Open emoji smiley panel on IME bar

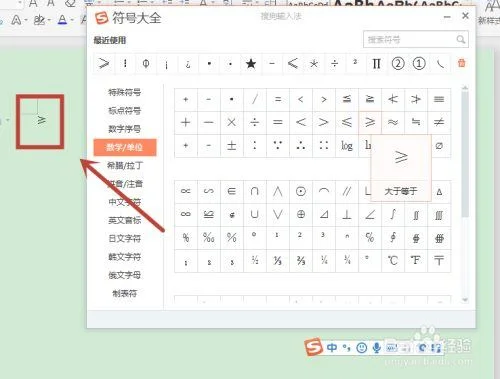pyautogui.click(x=362, y=348)
